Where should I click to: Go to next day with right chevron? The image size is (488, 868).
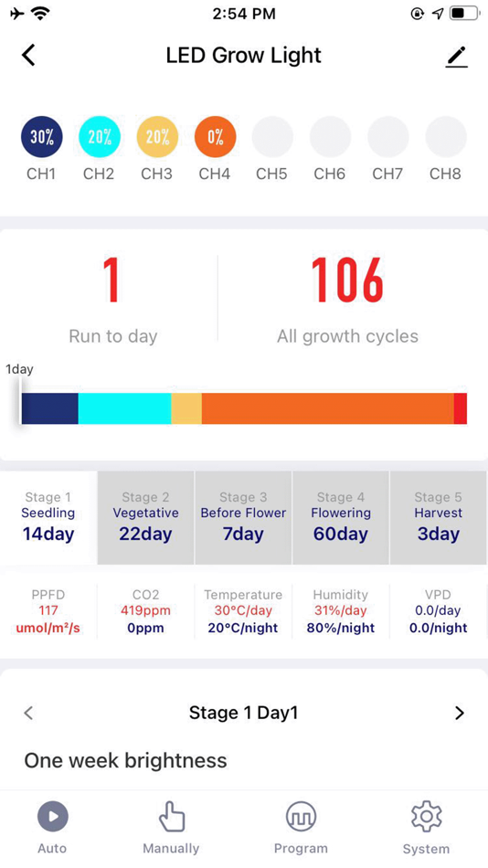point(459,713)
